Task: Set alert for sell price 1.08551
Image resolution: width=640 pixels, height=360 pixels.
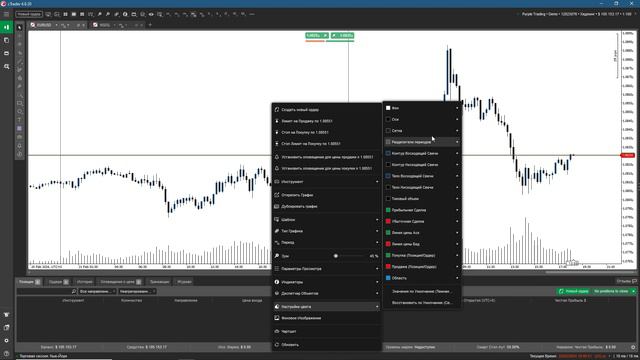Action: (x=327, y=157)
